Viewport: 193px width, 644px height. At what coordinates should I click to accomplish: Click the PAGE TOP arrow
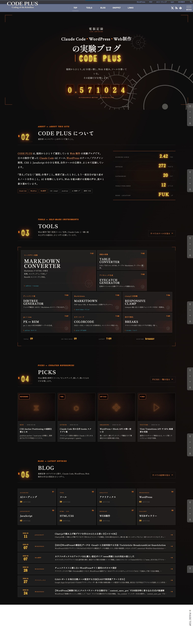pyautogui.click(x=190, y=618)
